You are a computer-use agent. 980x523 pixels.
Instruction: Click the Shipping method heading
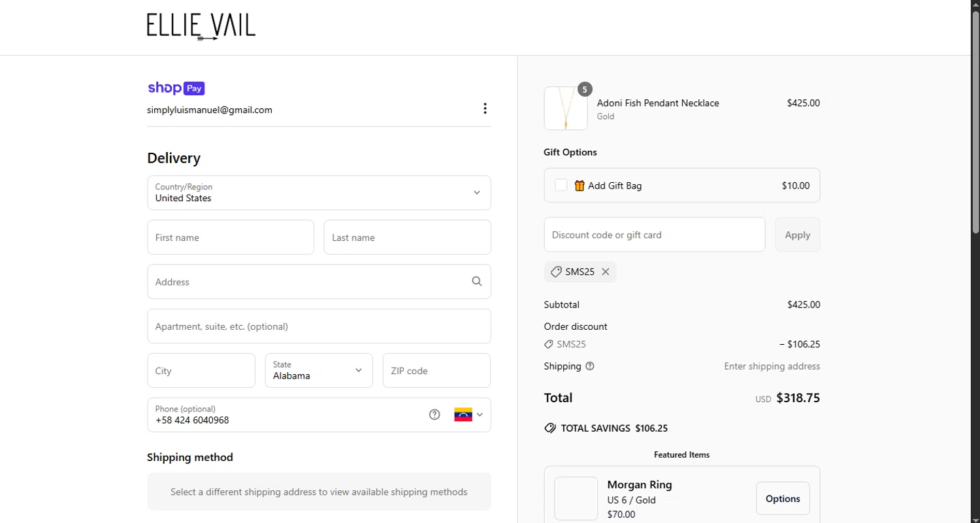pyautogui.click(x=190, y=457)
